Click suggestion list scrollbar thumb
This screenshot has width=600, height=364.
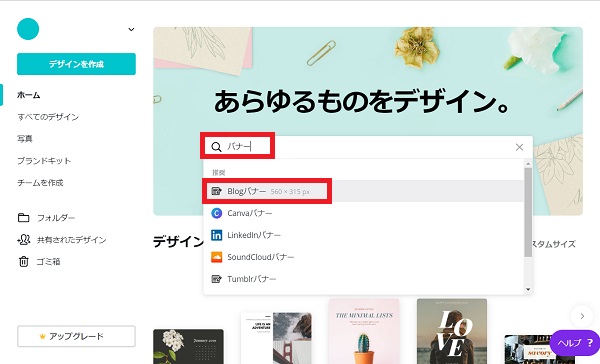528,212
